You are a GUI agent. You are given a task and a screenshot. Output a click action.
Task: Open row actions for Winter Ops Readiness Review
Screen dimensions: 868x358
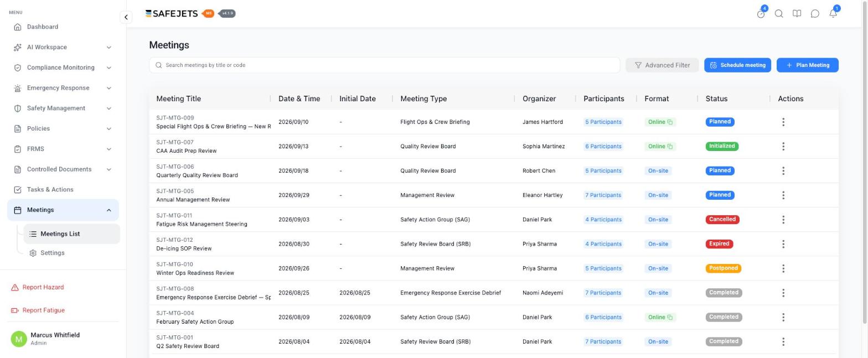point(783,268)
